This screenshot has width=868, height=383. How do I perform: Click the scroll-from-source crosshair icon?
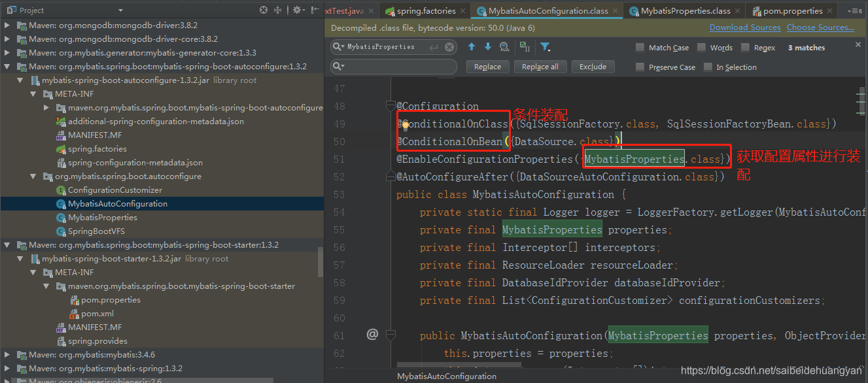pos(264,10)
